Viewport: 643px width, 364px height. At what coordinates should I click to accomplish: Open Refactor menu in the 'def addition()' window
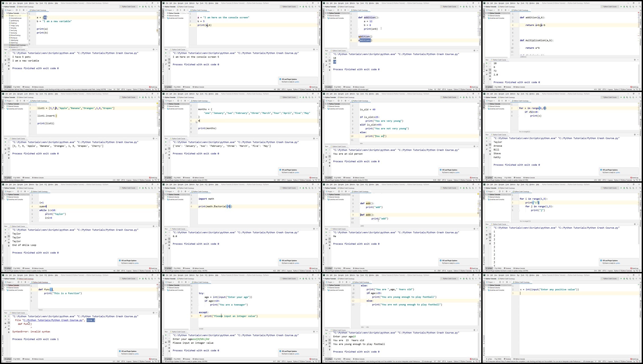[x=352, y=3]
